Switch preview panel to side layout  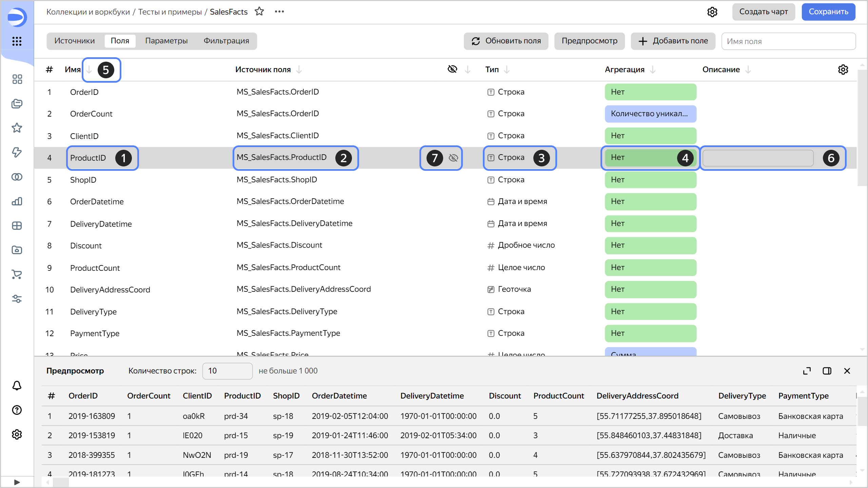(827, 371)
